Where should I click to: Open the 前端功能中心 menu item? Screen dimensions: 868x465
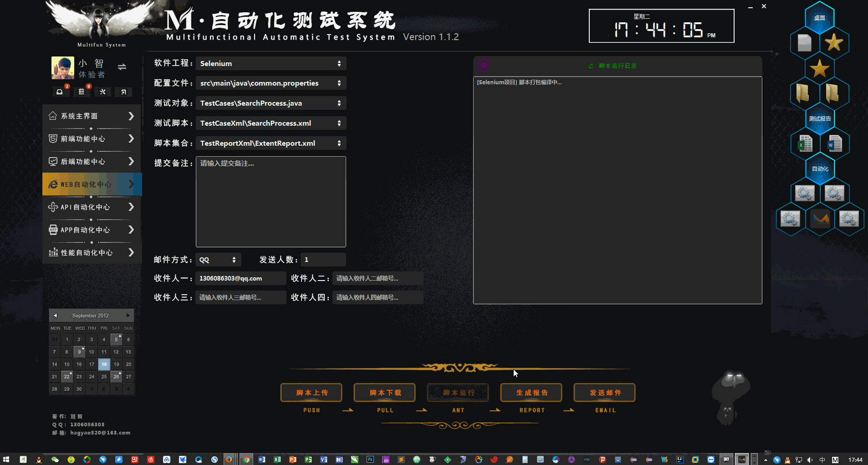[92, 139]
